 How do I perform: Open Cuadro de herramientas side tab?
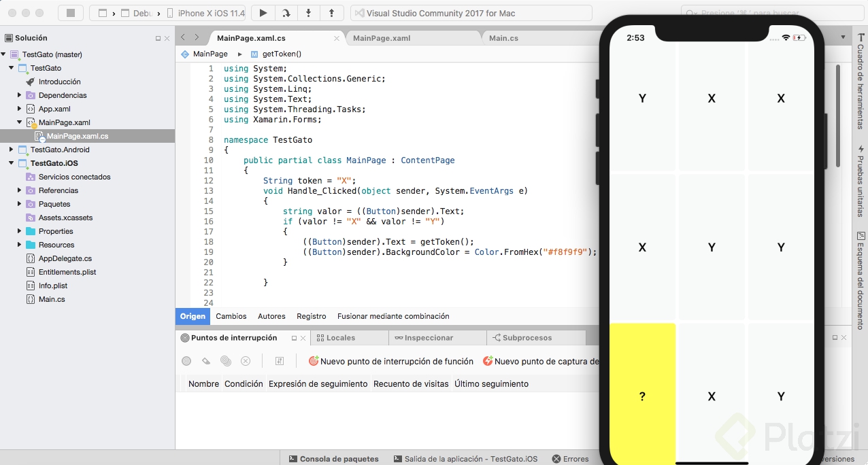(x=861, y=82)
